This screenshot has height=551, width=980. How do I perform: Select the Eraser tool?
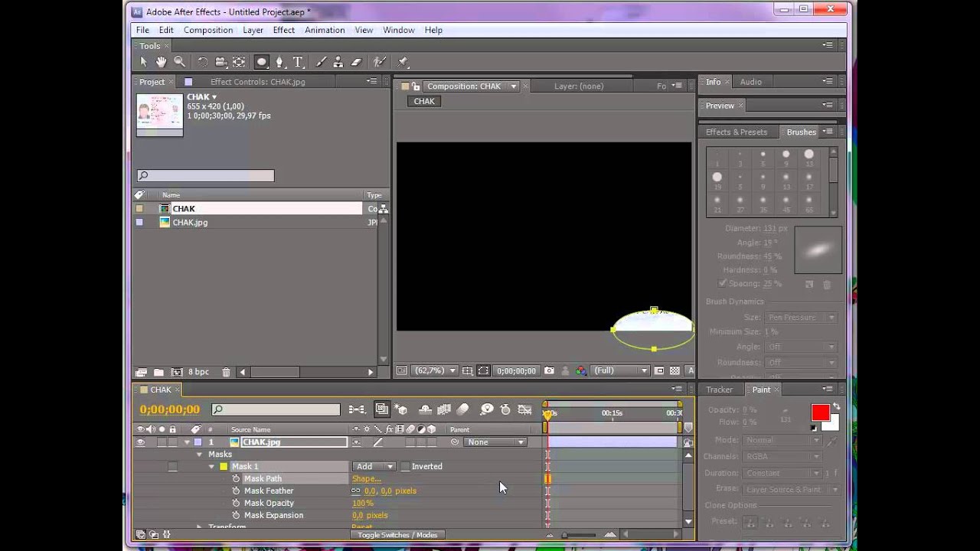click(x=356, y=62)
